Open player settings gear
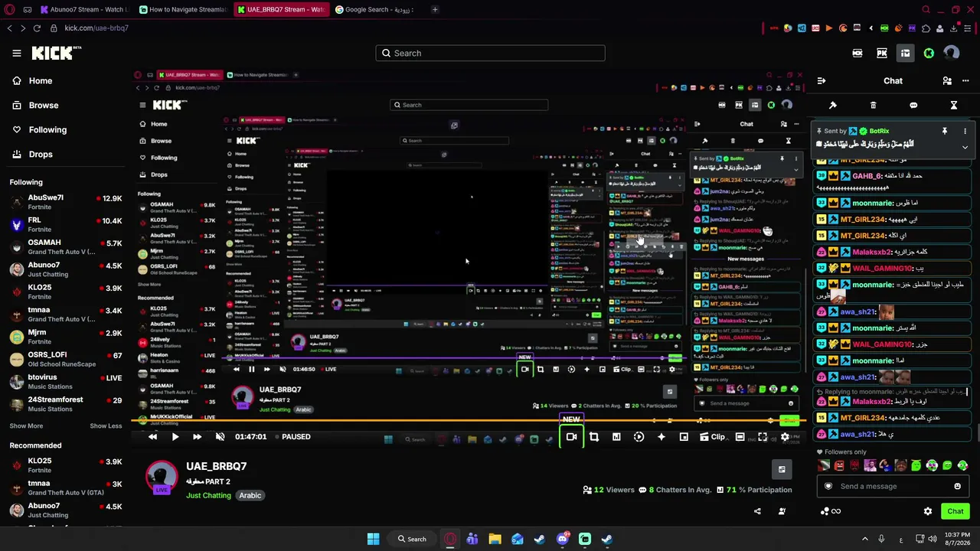The width and height of the screenshot is (980, 551). pyautogui.click(x=785, y=437)
